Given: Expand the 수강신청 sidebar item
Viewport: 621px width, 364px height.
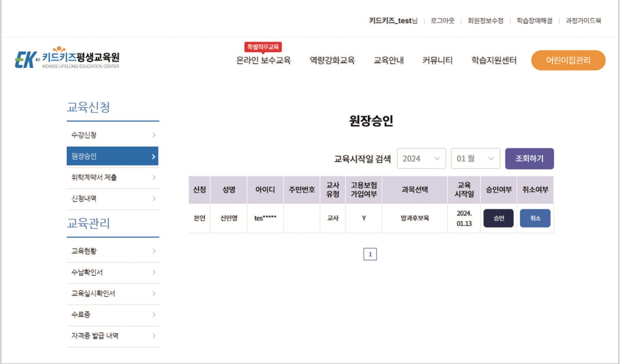Looking at the screenshot, I should click(113, 135).
